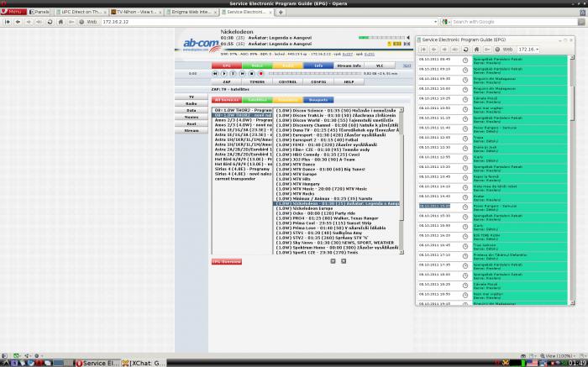588x367 pixels.
Task: Switch to the TV-Nihon browser tab
Action: click(x=136, y=12)
